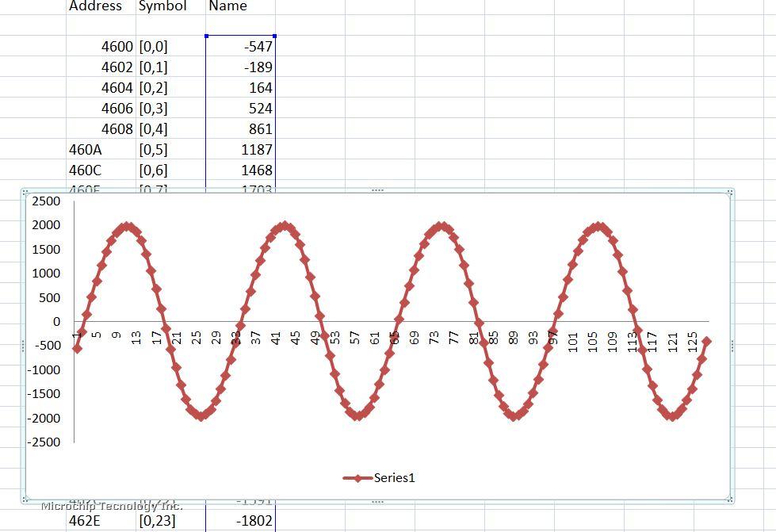
Task: Select the 2500 label on vertical axis
Action: coord(46,201)
